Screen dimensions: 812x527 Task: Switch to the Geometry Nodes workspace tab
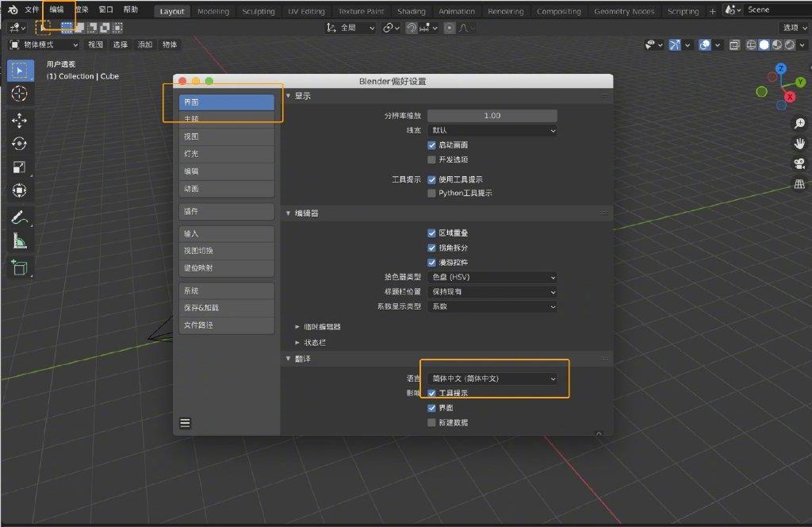pyautogui.click(x=624, y=11)
